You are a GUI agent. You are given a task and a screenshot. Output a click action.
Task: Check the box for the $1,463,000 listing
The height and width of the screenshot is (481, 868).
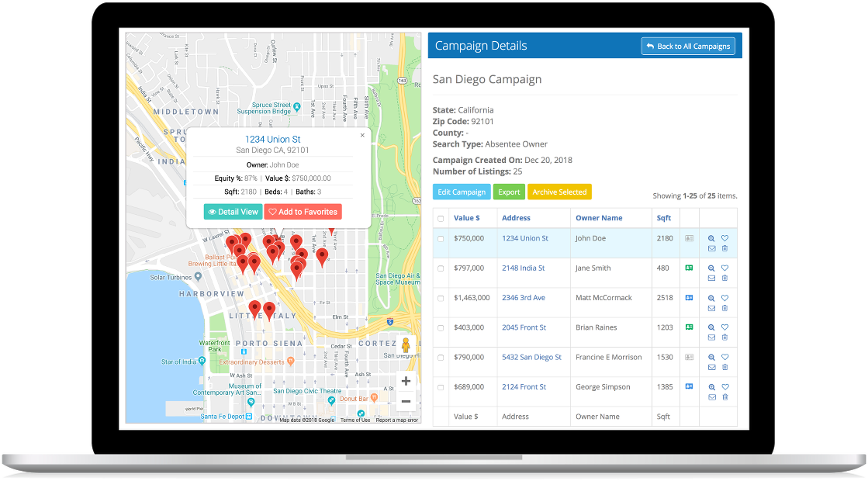click(x=441, y=298)
